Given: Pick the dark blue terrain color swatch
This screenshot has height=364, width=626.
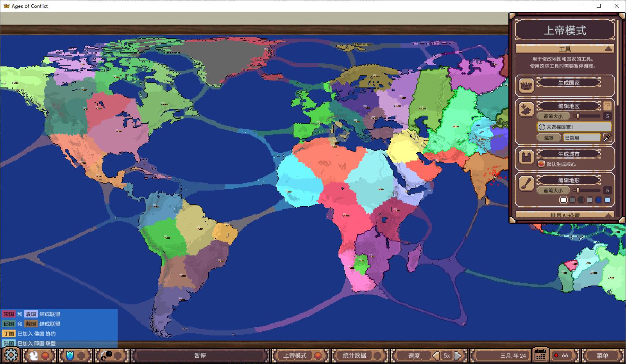Looking at the screenshot, I should pyautogui.click(x=598, y=200).
